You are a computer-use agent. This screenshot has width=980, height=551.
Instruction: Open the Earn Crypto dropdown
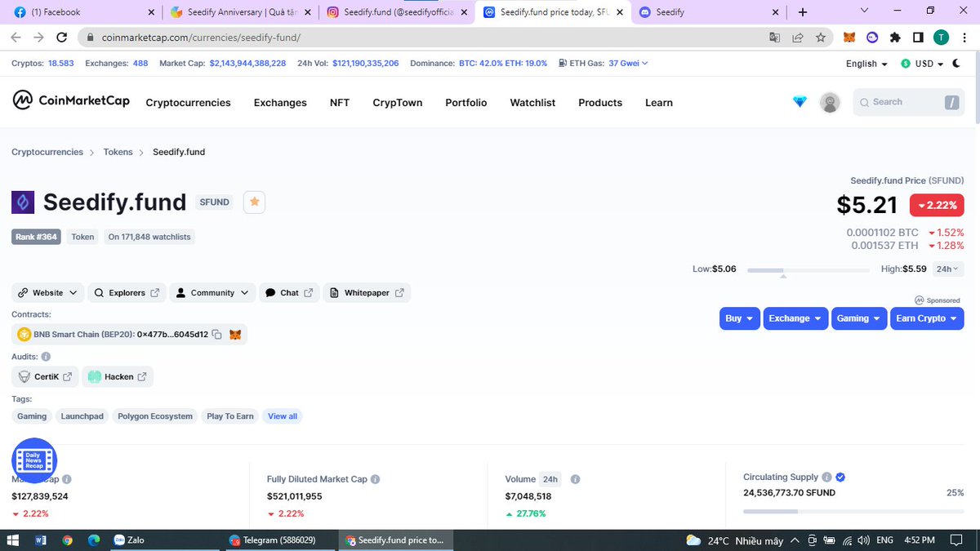tap(927, 318)
